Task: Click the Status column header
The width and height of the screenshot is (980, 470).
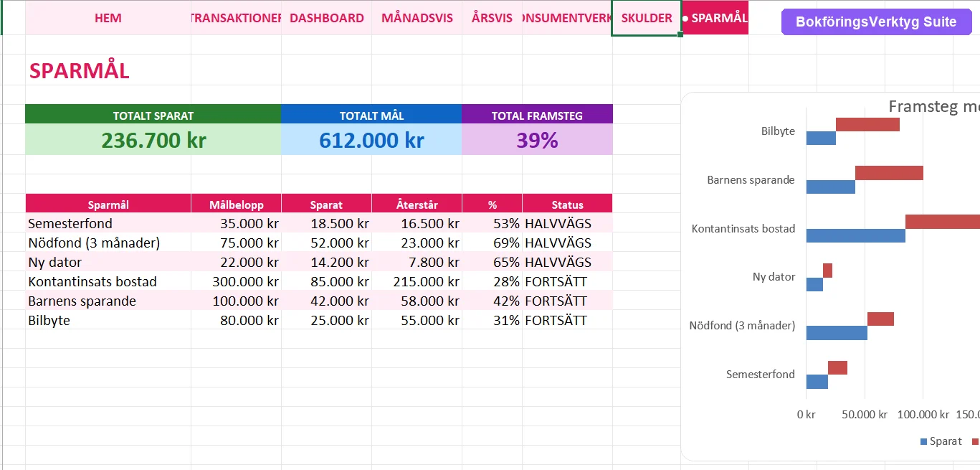Action: click(567, 205)
